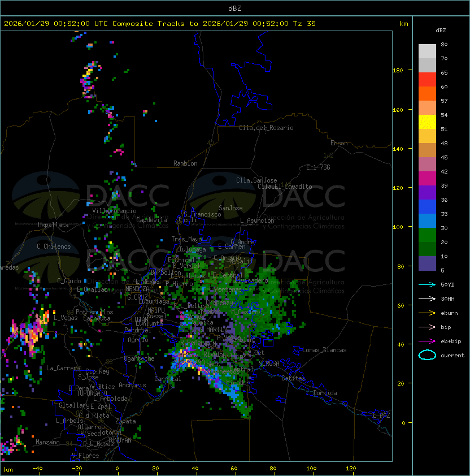Click the L_Asuncion label
The image size is (470, 476).
[x=257, y=220]
